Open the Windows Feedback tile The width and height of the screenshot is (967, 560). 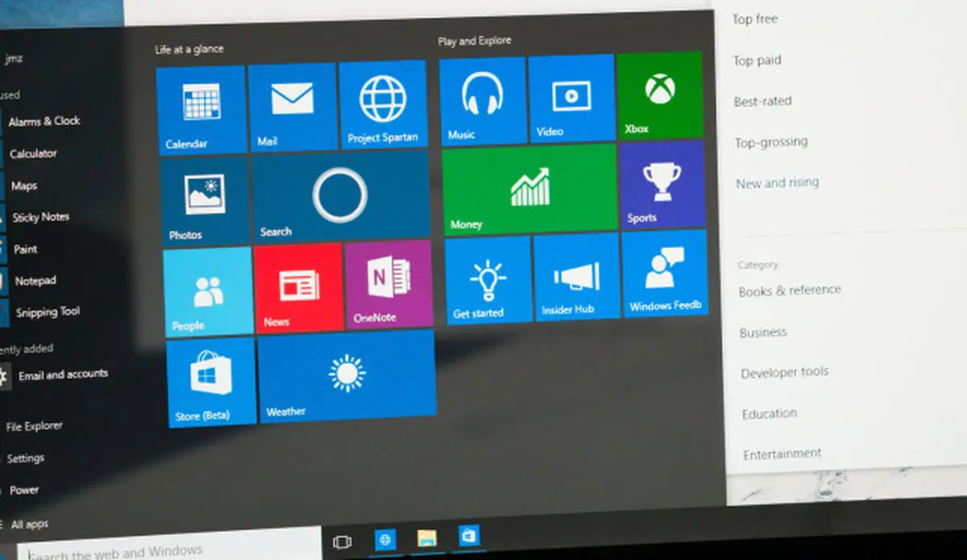click(x=665, y=273)
